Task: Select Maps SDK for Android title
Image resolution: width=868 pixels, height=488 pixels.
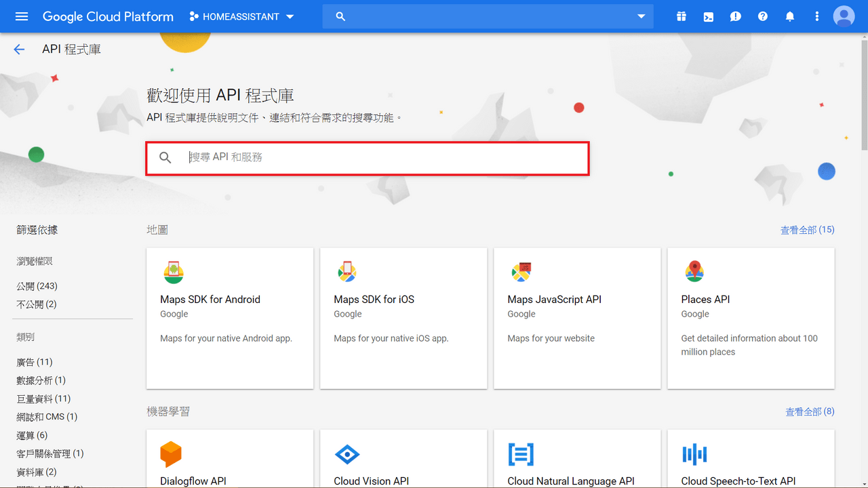Action: pos(210,300)
